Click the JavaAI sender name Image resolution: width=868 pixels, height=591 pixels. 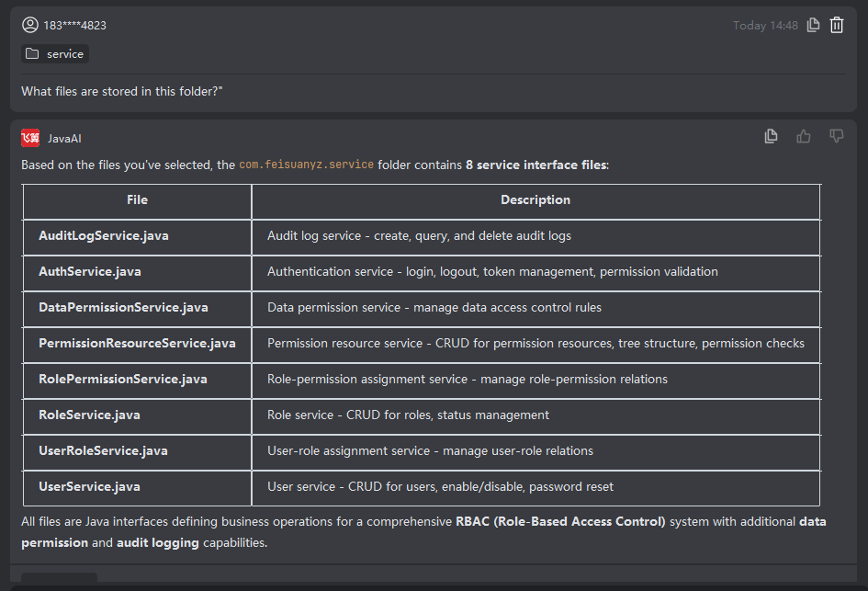tap(64, 139)
